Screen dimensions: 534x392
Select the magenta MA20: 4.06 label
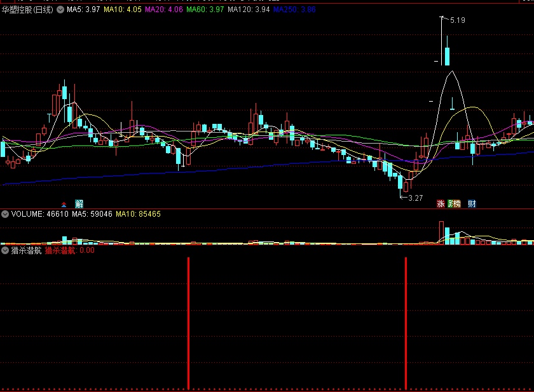click(164, 10)
